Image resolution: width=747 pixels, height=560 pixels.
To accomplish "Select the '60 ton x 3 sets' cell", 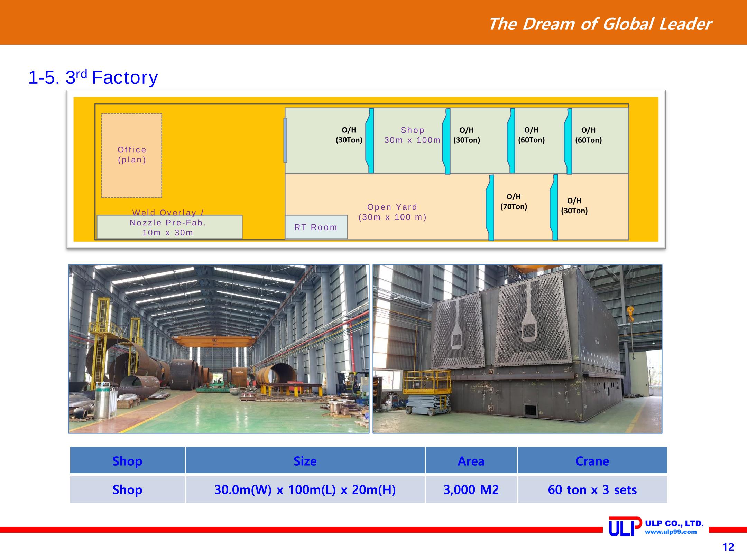I will 592,489.
